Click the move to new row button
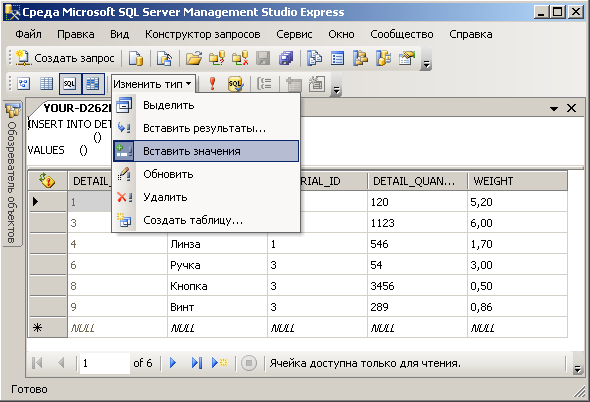Image resolution: width=590 pixels, height=402 pixels. (x=219, y=363)
